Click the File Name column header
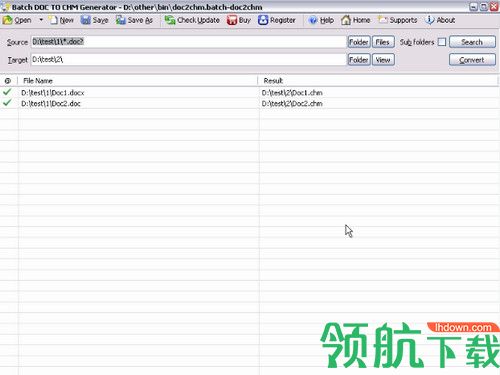This screenshot has width=500, height=375. tap(138, 81)
